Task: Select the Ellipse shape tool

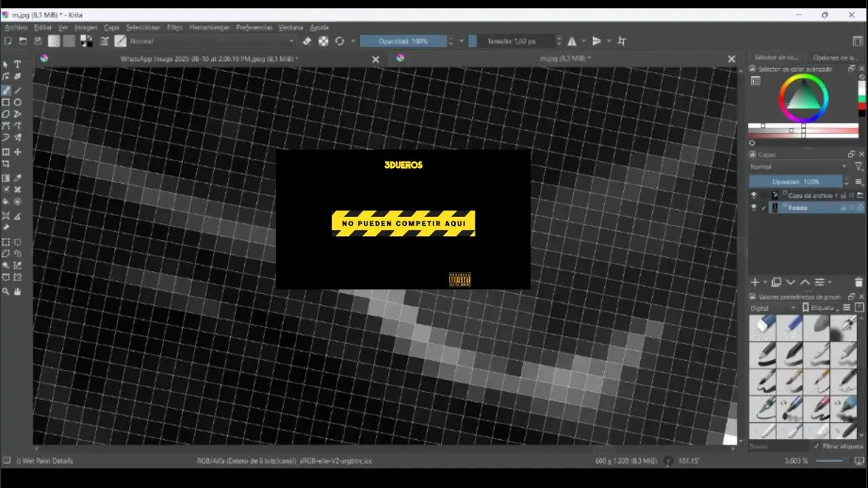Action: pos(18,102)
